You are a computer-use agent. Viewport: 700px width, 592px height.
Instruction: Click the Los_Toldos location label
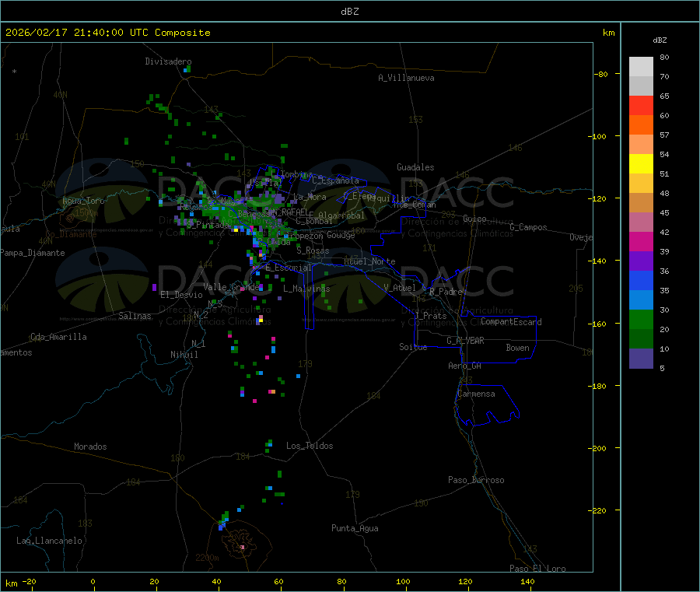[x=310, y=446]
